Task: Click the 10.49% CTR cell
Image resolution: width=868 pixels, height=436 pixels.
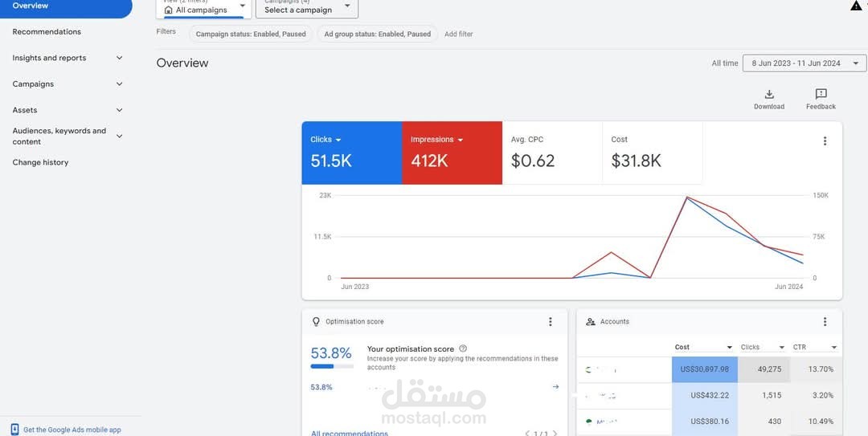Action: [816, 422]
